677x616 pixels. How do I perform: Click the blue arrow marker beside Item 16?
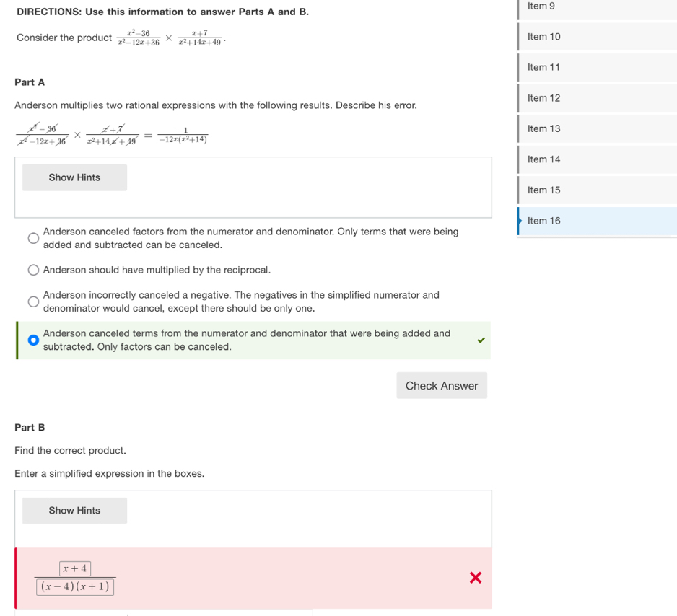(x=520, y=221)
